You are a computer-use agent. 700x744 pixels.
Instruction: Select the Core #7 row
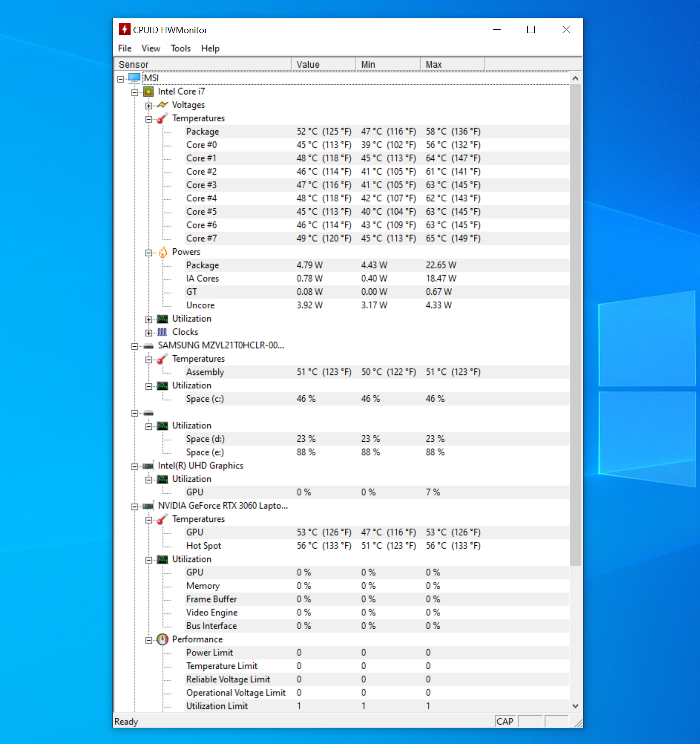coord(376,238)
